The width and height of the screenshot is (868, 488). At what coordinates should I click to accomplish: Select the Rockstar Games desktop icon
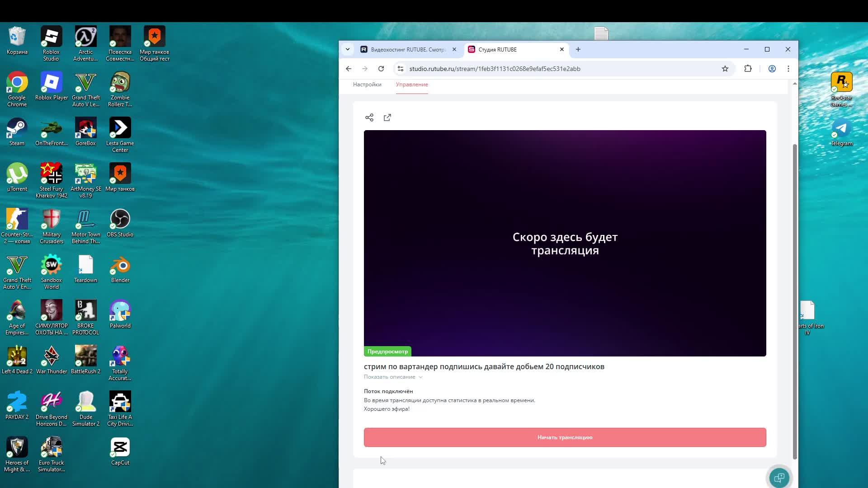coord(841,89)
